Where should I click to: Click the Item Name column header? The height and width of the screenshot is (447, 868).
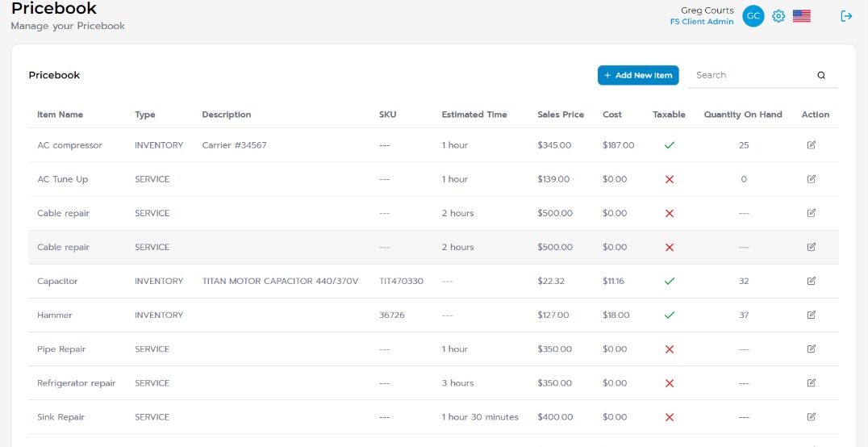[x=61, y=115]
